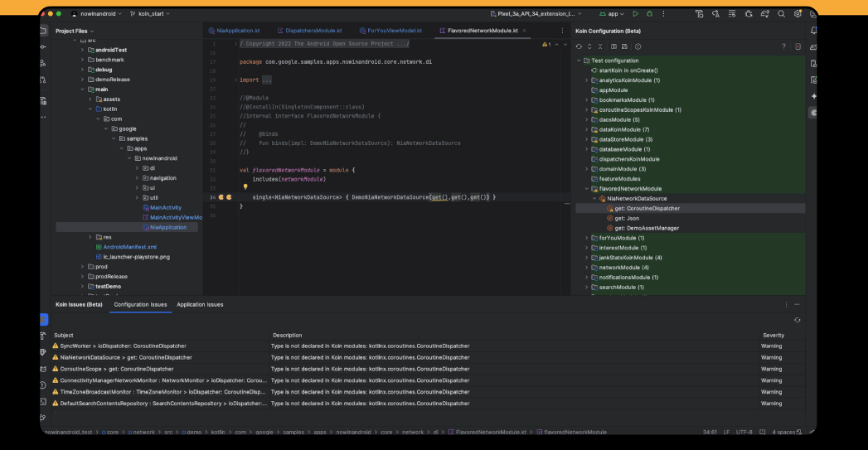Expand the navigation package
Viewport: 868px width, 450px height.
click(x=137, y=178)
